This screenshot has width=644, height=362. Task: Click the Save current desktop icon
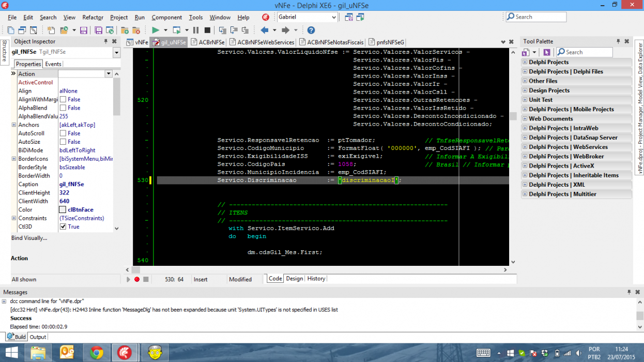pyautogui.click(x=349, y=17)
